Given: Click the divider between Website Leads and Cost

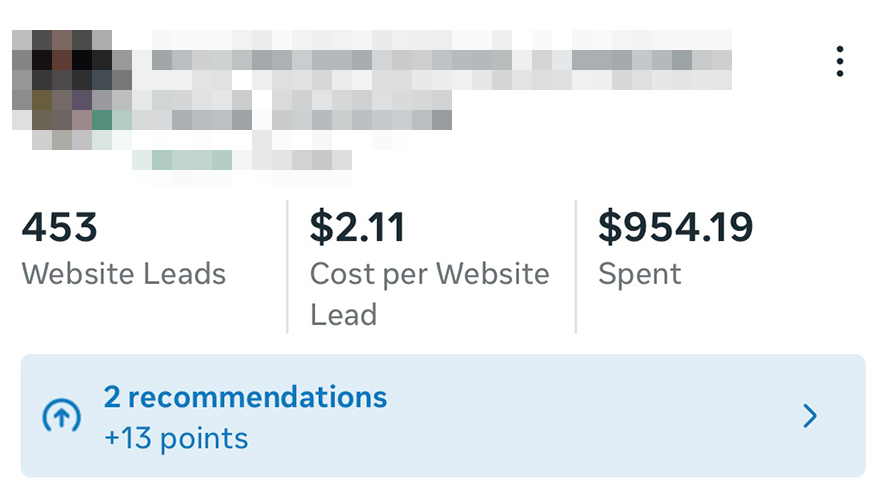Looking at the screenshot, I should (x=287, y=266).
